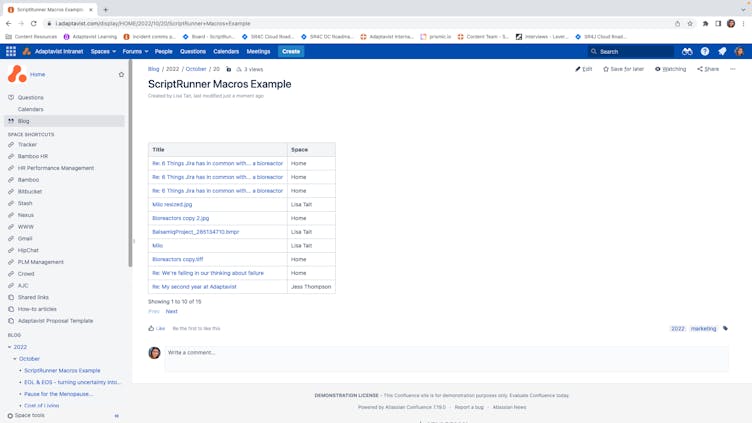
Task: Open the Tracker space shortcut
Action: (27, 144)
